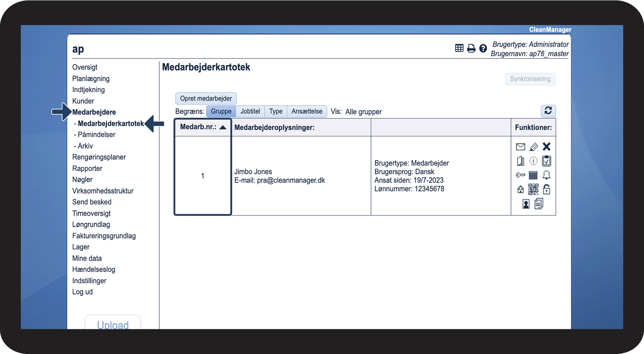
Task: Go to Rengøringsplaner in the sidebar
Action: (x=99, y=157)
